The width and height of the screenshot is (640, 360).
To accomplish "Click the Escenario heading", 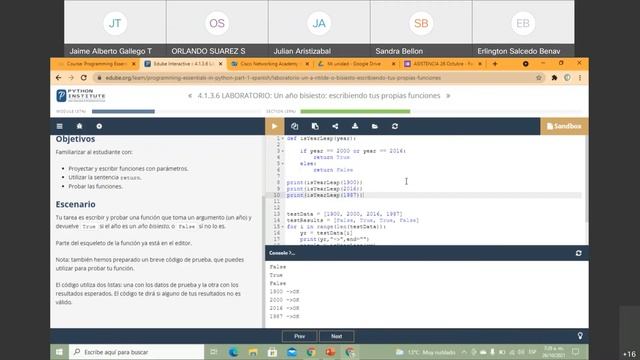I will point(76,204).
